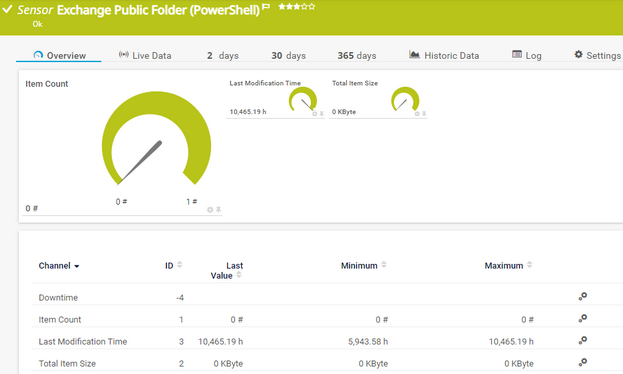623x374 pixels.
Task: Open gear settings on Item Count gauge
Action: click(210, 209)
